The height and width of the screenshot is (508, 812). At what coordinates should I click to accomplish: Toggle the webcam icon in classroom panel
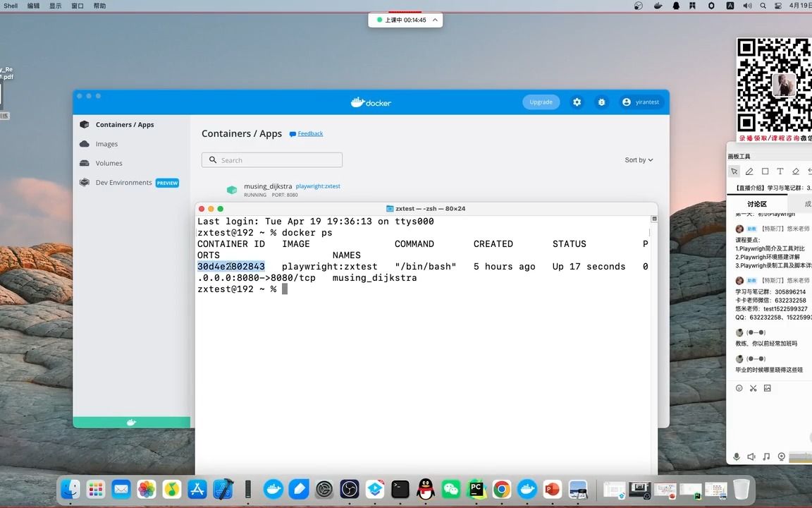coord(782,456)
